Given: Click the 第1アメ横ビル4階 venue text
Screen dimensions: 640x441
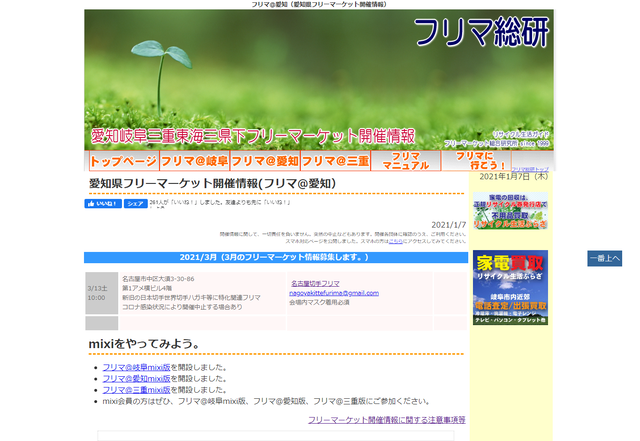Looking at the screenshot, I should 147,288.
